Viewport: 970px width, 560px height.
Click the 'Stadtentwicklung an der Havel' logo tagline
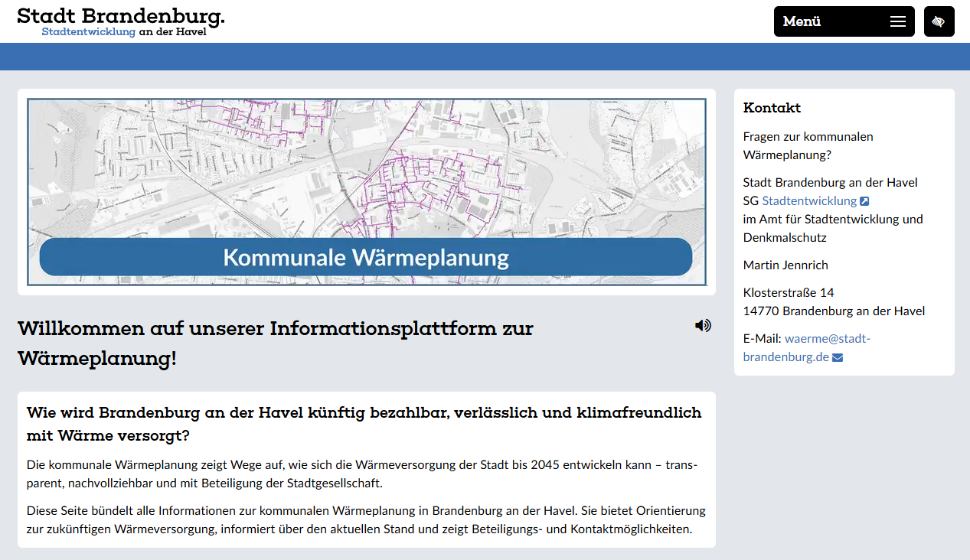[125, 31]
